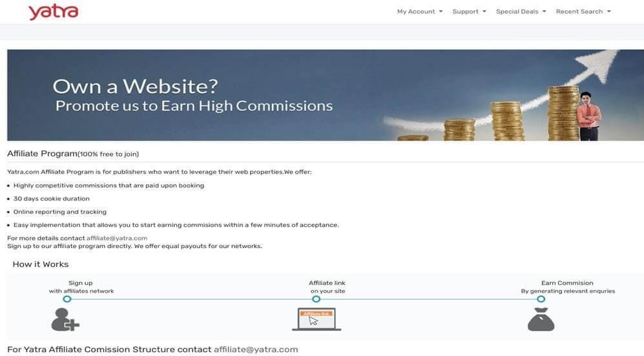The image size is (644, 356).
Task: Expand the Recent Search dropdown arrow
Action: pos(608,12)
